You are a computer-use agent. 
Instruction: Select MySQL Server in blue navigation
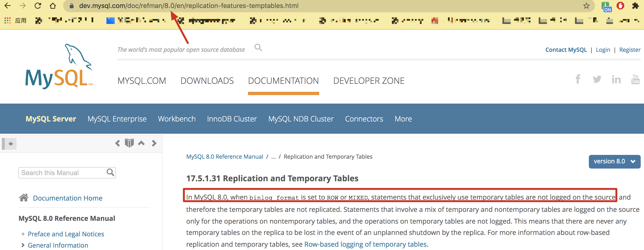(x=51, y=119)
